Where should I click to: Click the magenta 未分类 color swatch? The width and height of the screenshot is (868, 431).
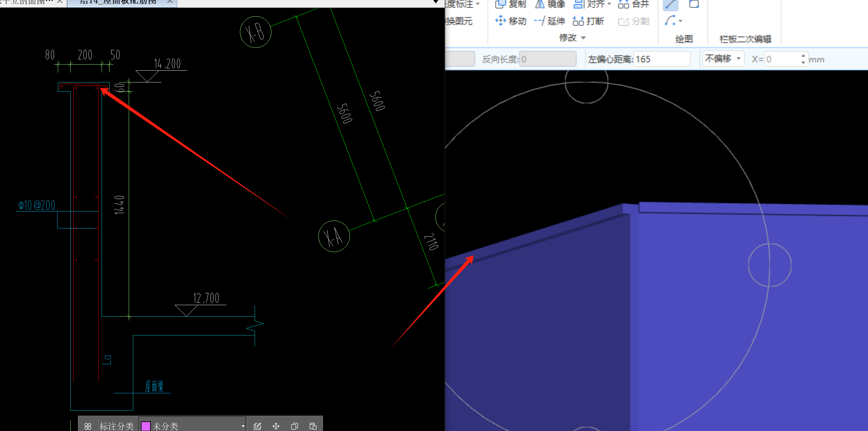coord(146,426)
